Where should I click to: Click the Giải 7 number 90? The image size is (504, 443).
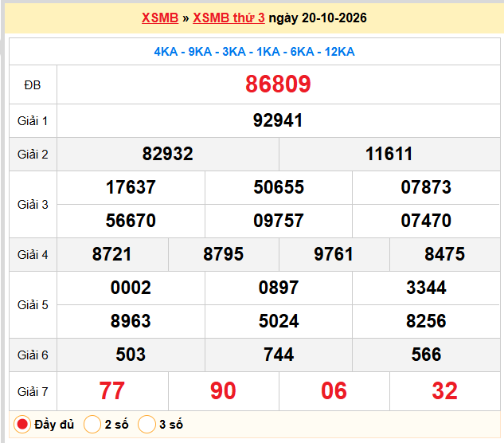click(x=223, y=391)
